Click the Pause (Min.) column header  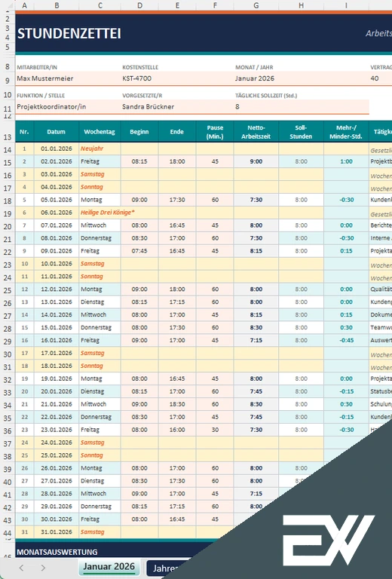[x=215, y=132]
